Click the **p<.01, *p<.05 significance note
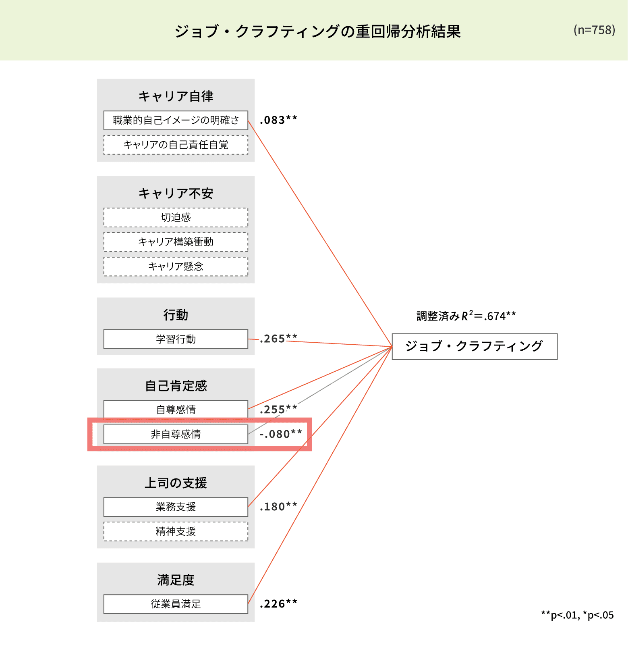 (577, 615)
